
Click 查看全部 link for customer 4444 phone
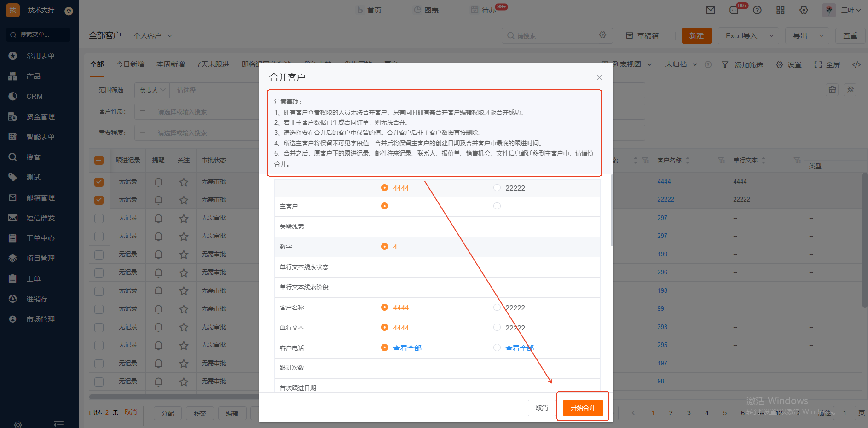[x=407, y=348]
